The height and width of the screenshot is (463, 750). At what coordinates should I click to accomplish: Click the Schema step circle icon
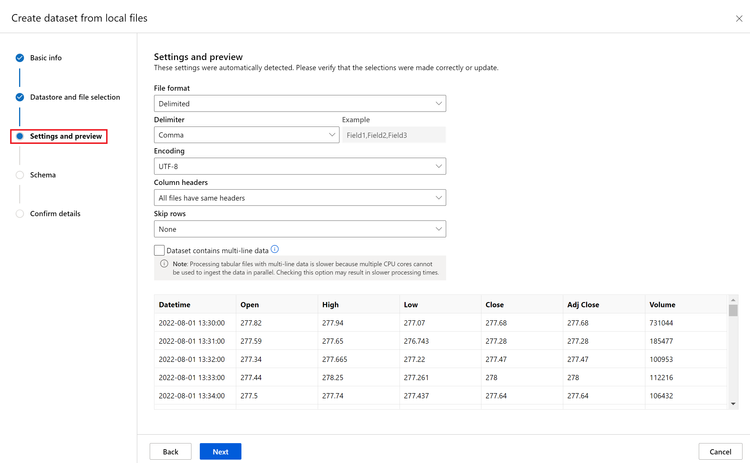(x=20, y=175)
